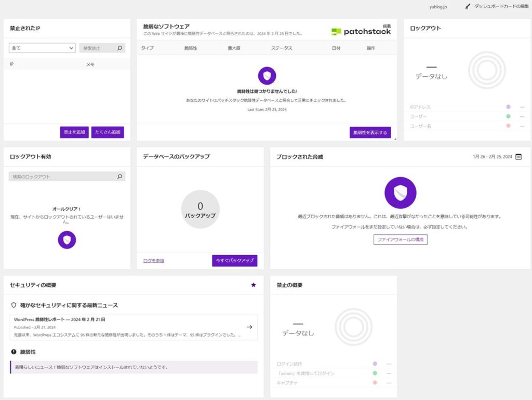
Task: Click the red キャプチャ legend dot
Action: click(375, 383)
